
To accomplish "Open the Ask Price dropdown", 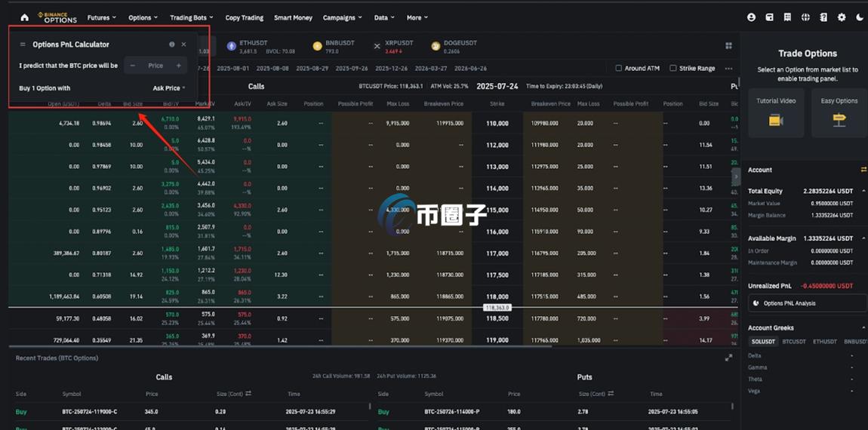I will (169, 88).
